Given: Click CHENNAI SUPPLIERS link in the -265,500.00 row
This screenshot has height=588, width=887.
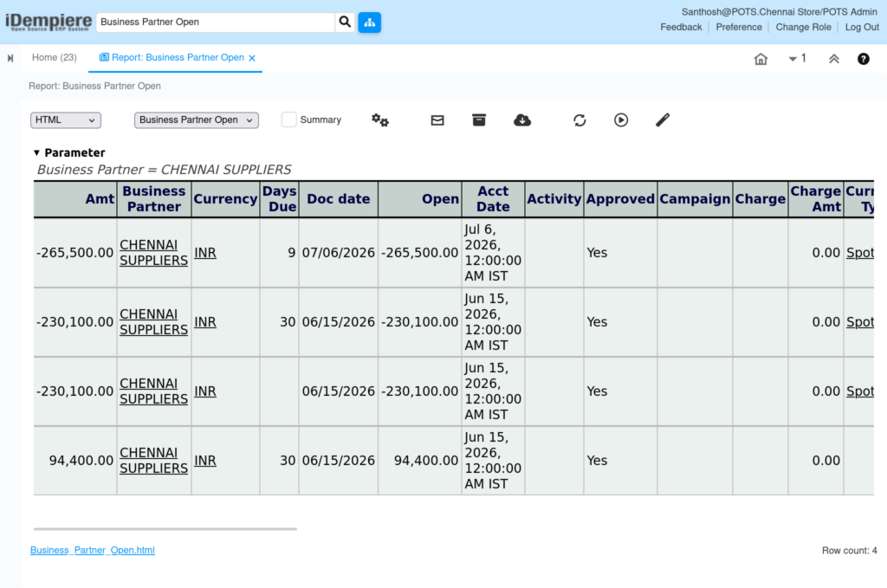Looking at the screenshot, I should (x=154, y=253).
